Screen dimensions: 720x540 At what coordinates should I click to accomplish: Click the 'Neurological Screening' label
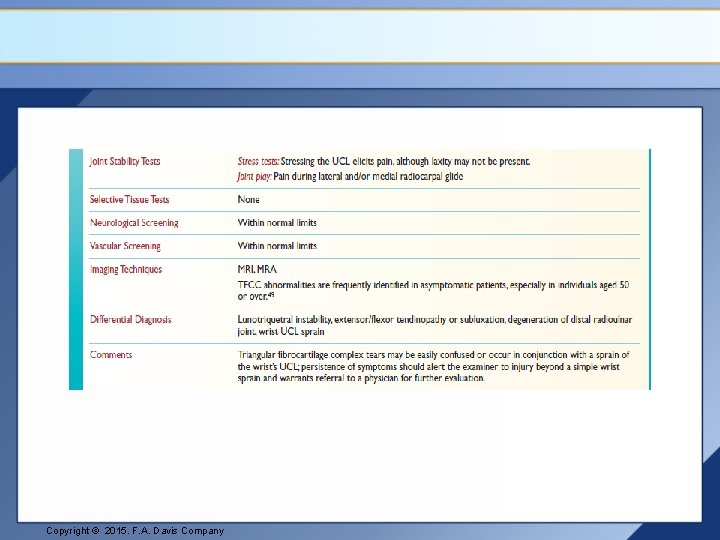pyautogui.click(x=134, y=223)
